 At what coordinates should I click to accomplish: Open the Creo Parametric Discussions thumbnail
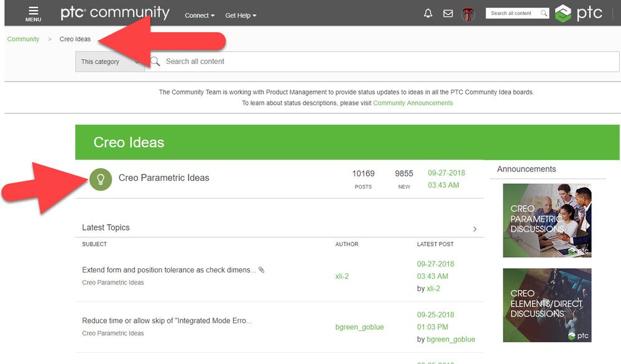coord(547,221)
